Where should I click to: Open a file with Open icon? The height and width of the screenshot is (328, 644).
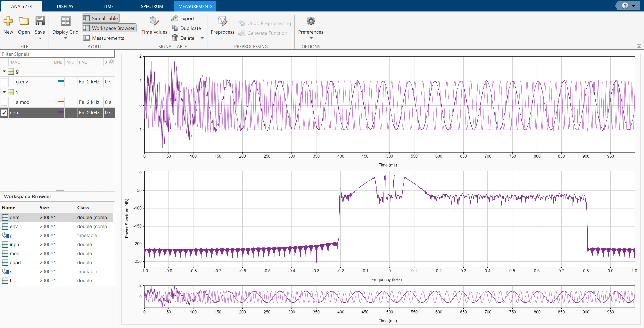click(x=24, y=21)
